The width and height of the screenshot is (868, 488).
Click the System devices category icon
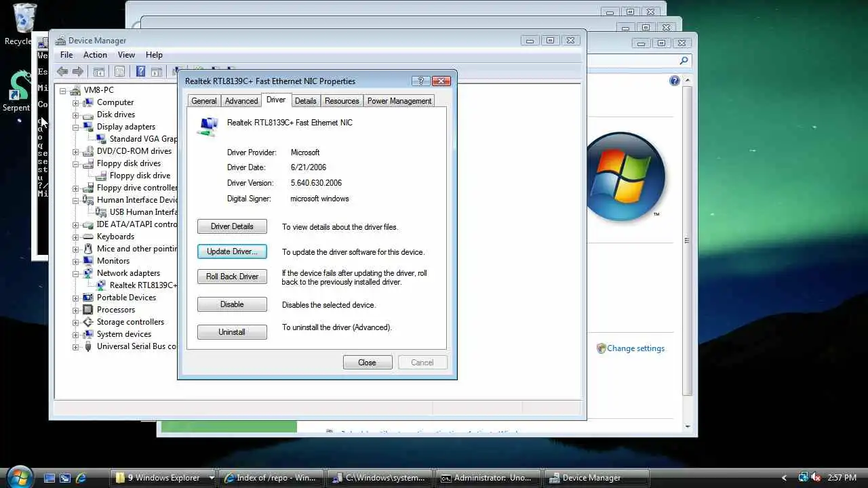click(88, 334)
